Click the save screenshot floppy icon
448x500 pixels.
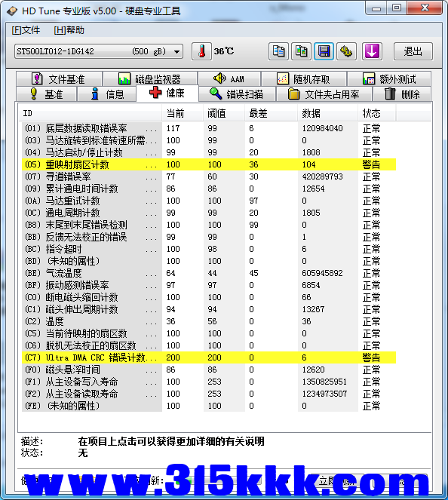(x=324, y=51)
